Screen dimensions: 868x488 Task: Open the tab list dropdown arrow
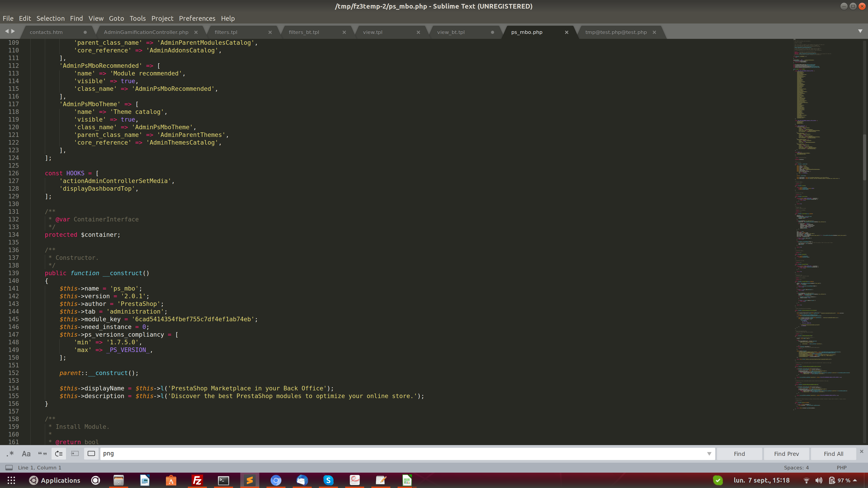pyautogui.click(x=860, y=31)
